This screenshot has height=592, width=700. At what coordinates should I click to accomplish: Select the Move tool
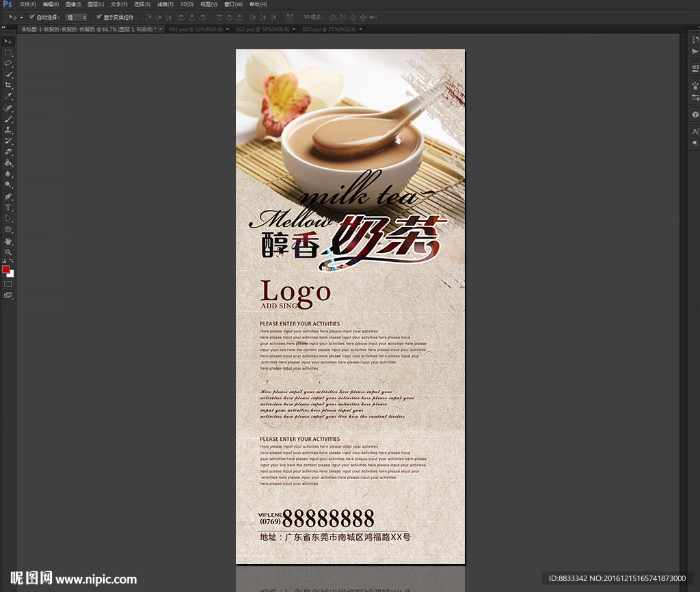point(8,42)
